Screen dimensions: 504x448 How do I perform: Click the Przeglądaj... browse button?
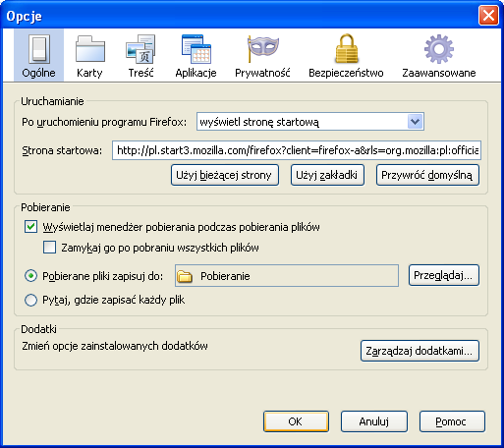point(444,275)
